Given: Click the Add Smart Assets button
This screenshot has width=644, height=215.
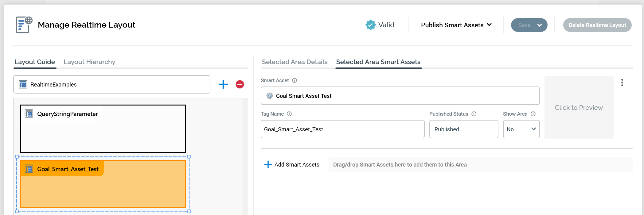Looking at the screenshot, I should tap(292, 165).
